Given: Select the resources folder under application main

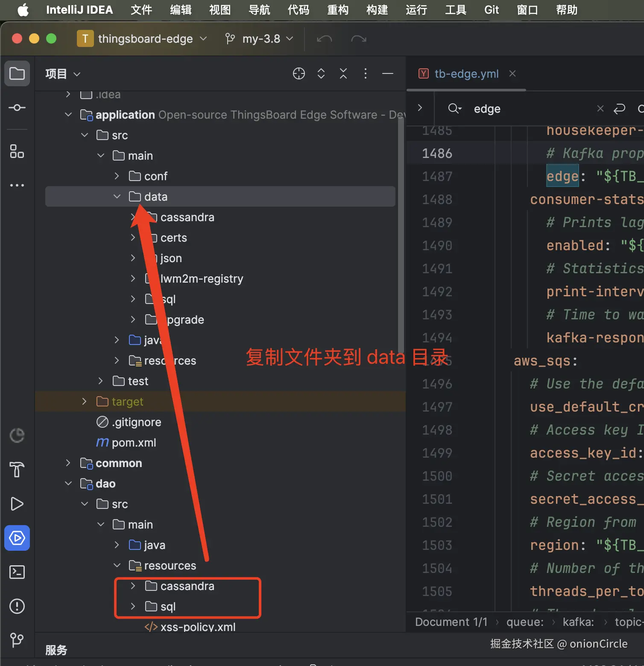Looking at the screenshot, I should click(x=170, y=361).
